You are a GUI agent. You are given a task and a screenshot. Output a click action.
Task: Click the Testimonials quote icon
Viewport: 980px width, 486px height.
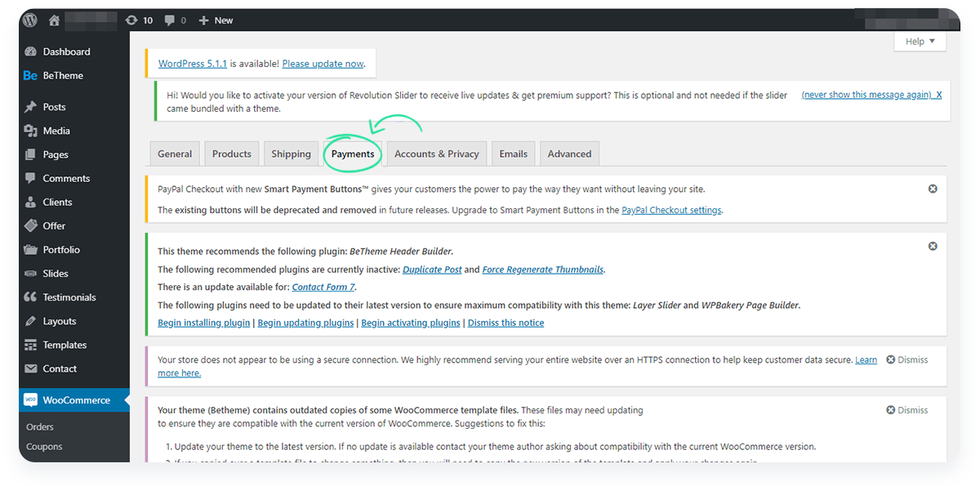[30, 297]
